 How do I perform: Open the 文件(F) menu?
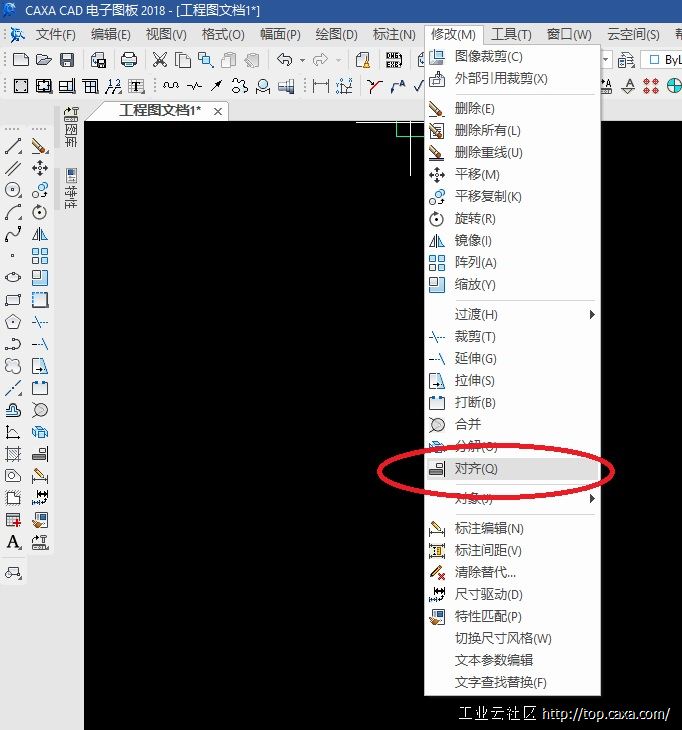55,34
